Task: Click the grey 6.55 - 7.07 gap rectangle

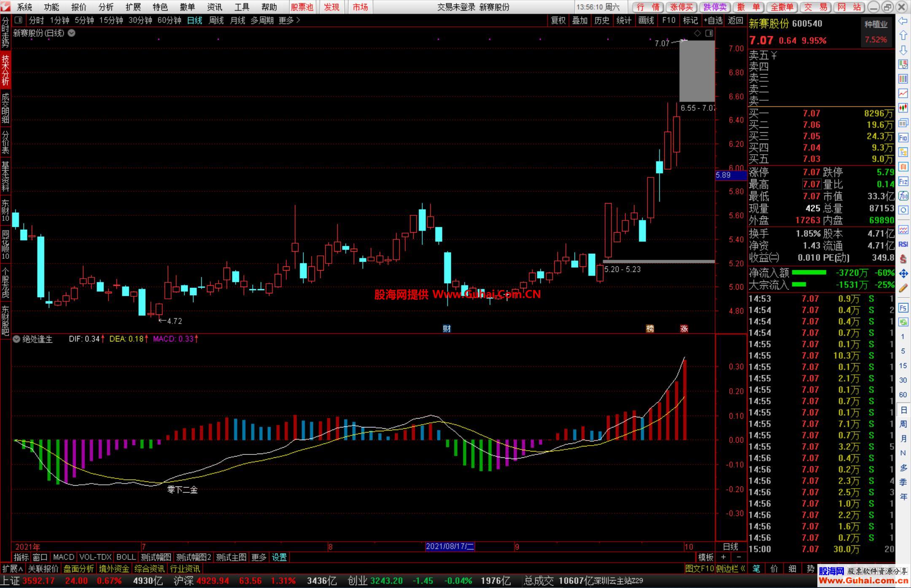Action: (x=697, y=71)
